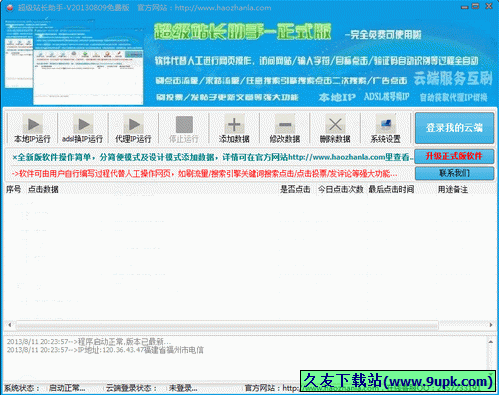Click the 登录我的云端 button
Screen dimensions: 499x395
coord(454,128)
